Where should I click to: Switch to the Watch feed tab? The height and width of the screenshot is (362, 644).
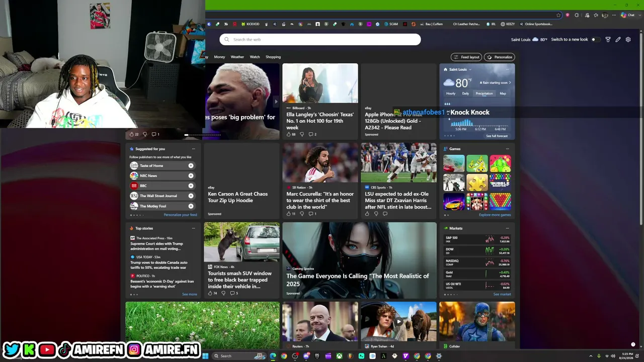(x=255, y=57)
